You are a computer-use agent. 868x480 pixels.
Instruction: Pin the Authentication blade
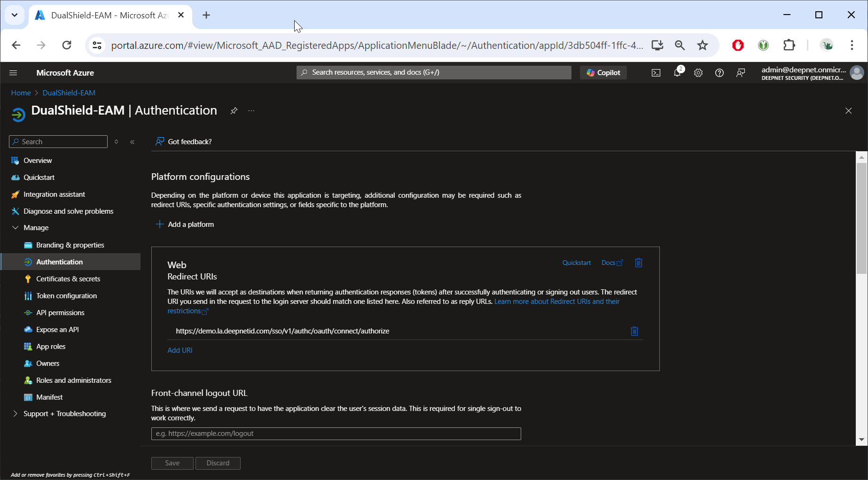(x=234, y=111)
